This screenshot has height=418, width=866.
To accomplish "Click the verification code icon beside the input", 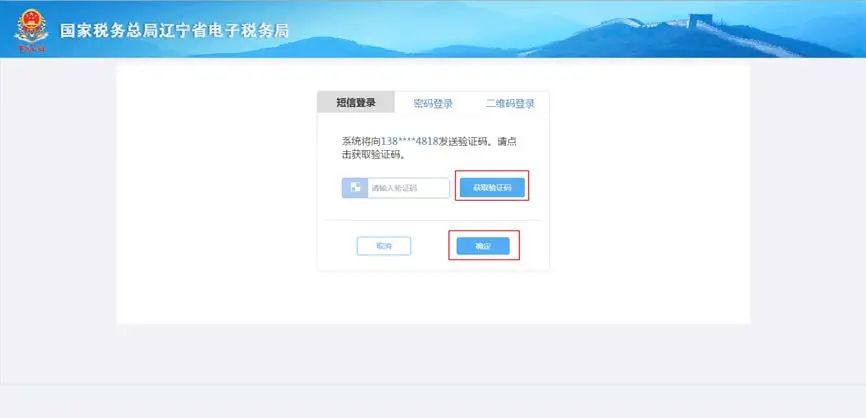I will click(355, 188).
